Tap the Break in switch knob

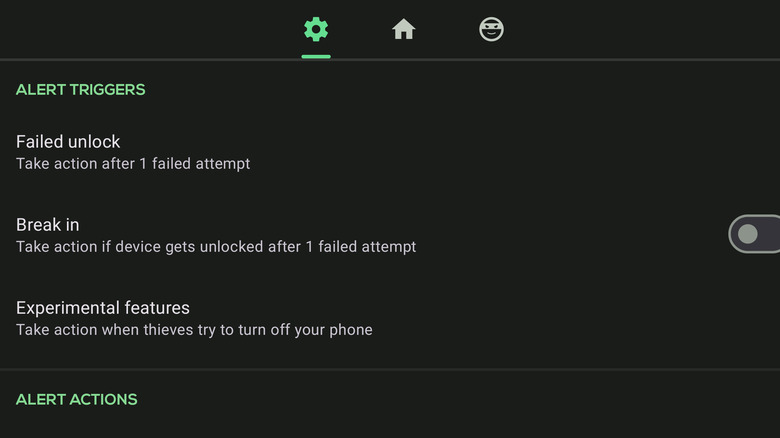[748, 235]
